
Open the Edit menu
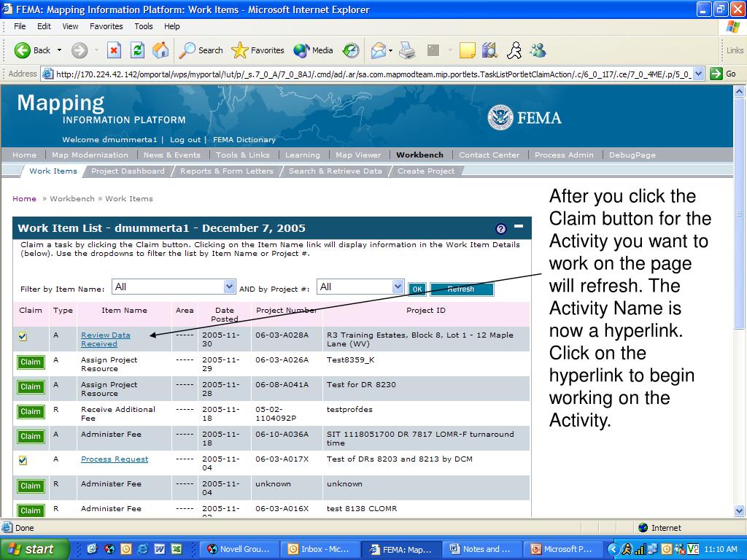coord(44,26)
